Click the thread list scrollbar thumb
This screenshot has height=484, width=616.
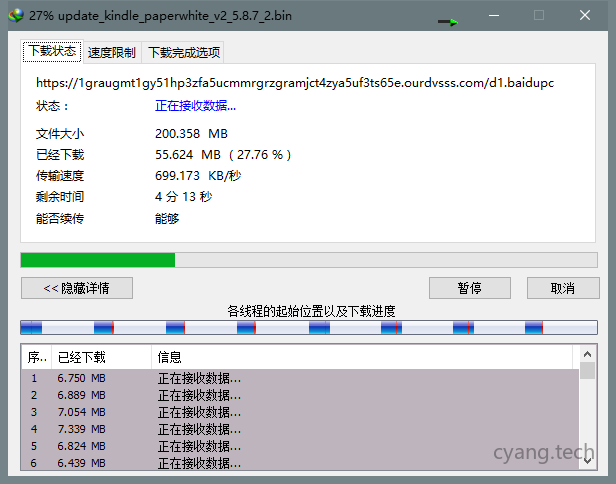pos(587,370)
